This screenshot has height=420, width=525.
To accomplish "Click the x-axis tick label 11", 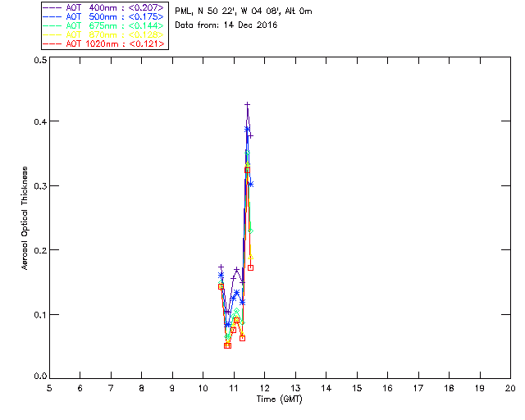I will tap(234, 388).
